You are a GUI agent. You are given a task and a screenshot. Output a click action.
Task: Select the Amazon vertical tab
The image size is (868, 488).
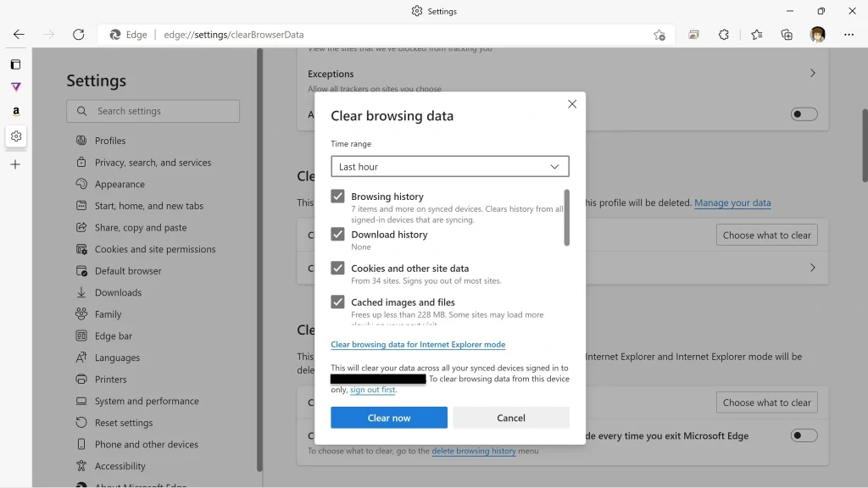point(14,111)
